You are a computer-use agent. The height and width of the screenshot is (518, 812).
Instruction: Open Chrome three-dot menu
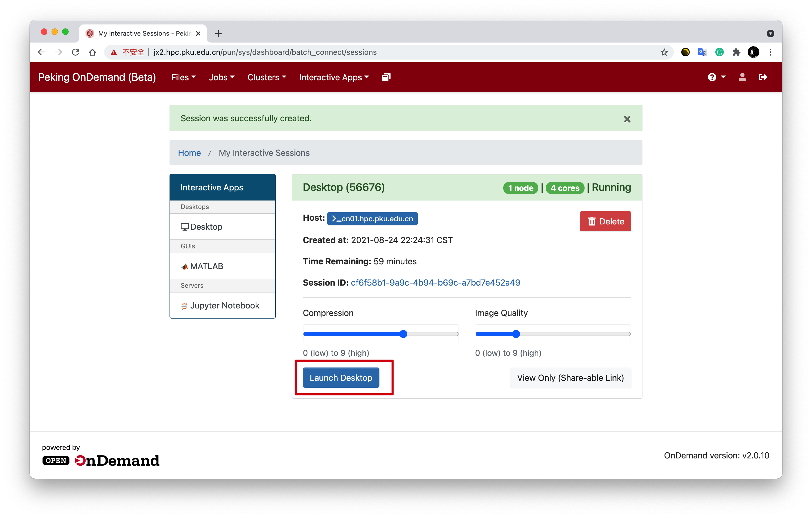(771, 52)
